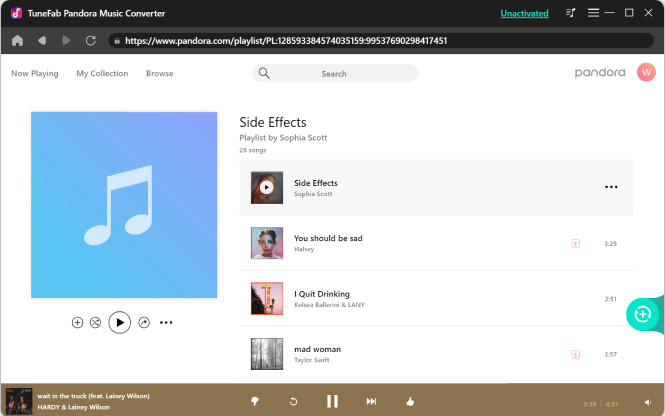Open the conversion queue icon in title bar
665x416 pixels.
click(x=570, y=13)
